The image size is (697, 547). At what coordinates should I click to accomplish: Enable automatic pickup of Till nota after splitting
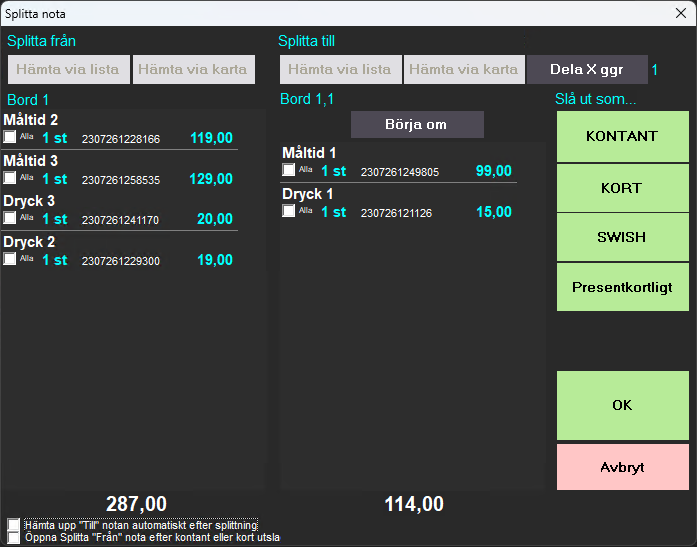13,525
